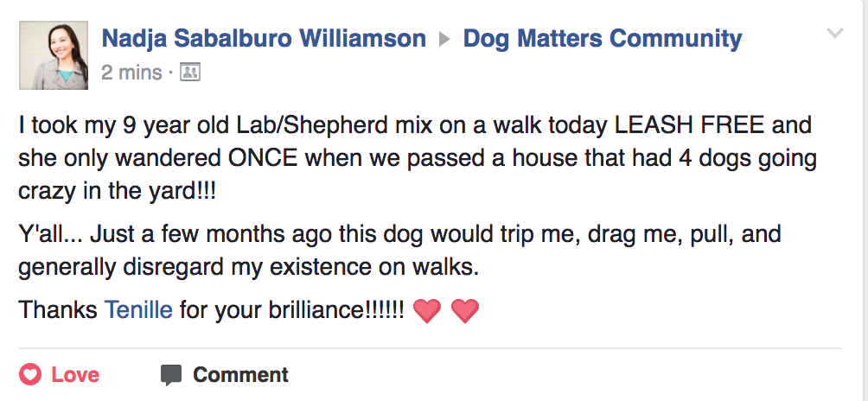Click the red Love heart icon
This screenshot has height=401, width=868.
30,375
